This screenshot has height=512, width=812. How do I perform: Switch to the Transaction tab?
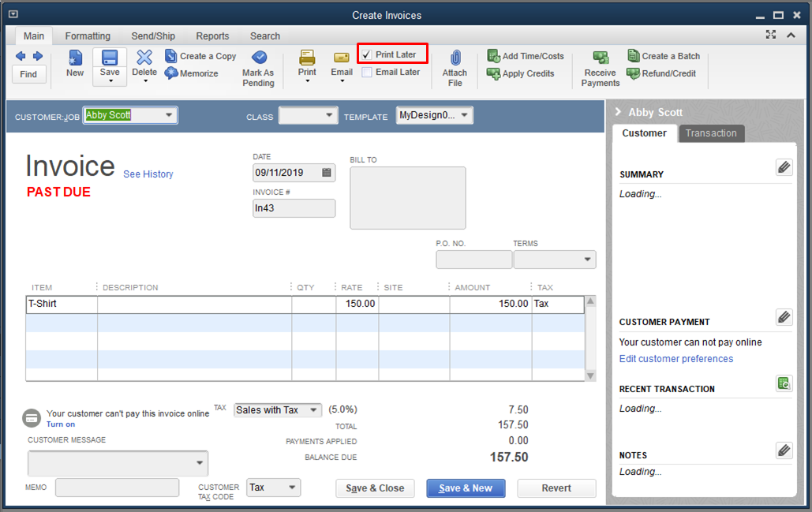711,133
